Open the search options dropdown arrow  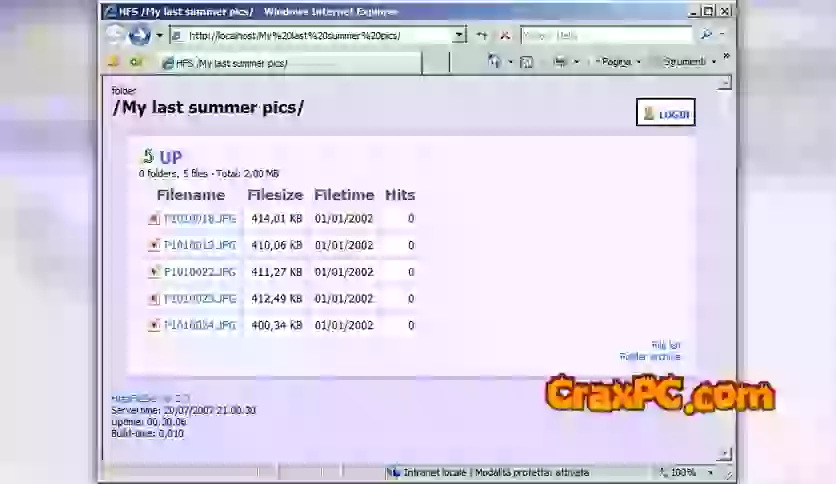pyautogui.click(x=722, y=35)
